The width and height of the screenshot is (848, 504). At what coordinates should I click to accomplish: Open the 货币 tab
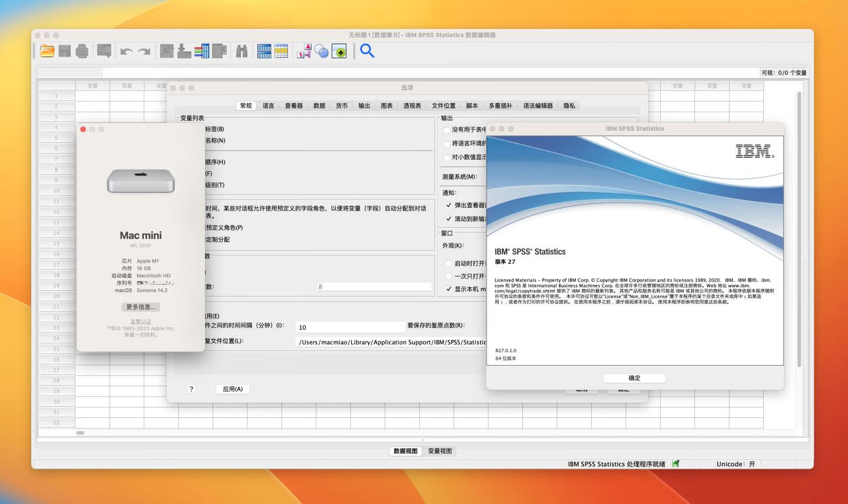(342, 105)
